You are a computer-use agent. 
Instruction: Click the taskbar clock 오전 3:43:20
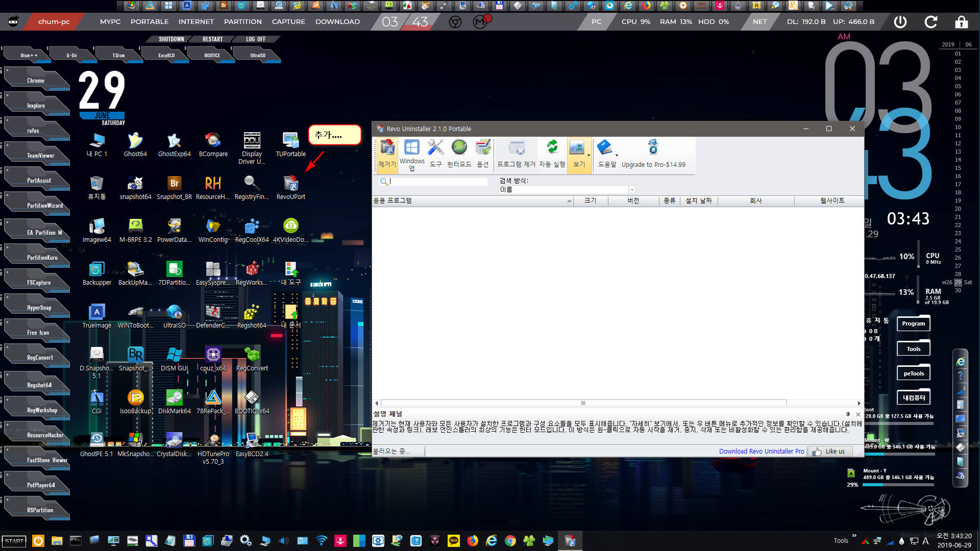(x=953, y=536)
